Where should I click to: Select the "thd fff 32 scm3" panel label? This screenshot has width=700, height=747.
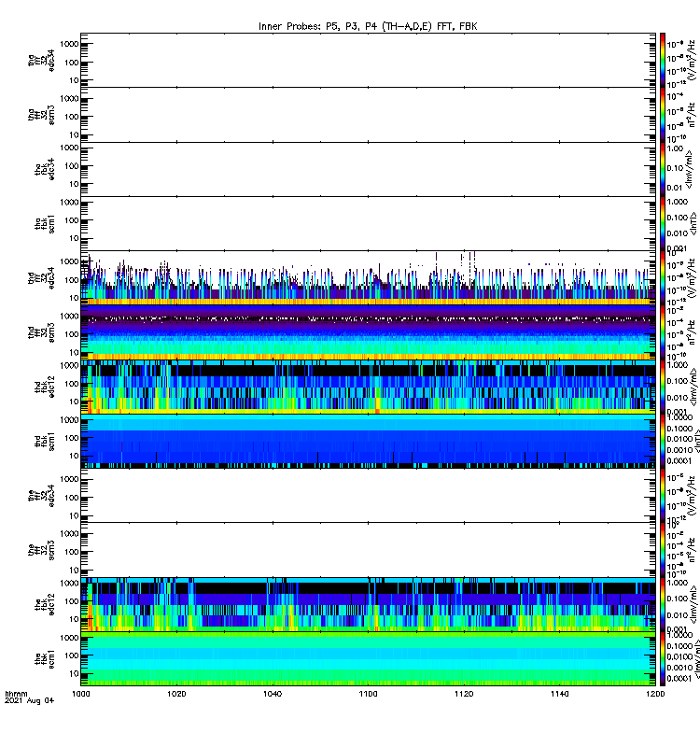tap(41, 332)
